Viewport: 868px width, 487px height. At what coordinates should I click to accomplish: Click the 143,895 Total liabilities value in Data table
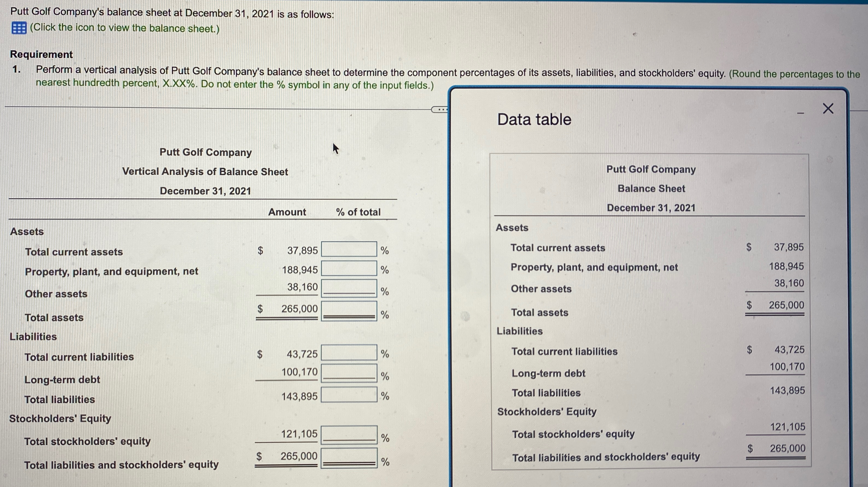click(x=787, y=390)
